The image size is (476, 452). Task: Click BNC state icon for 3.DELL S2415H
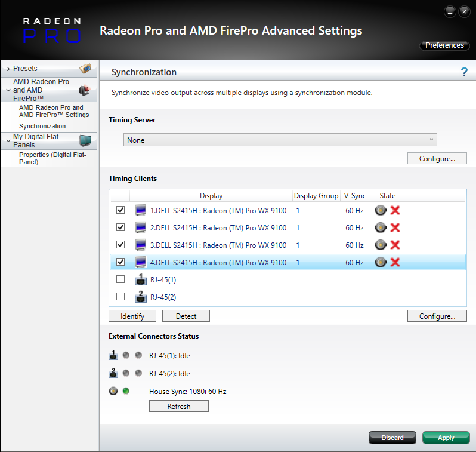[381, 245]
